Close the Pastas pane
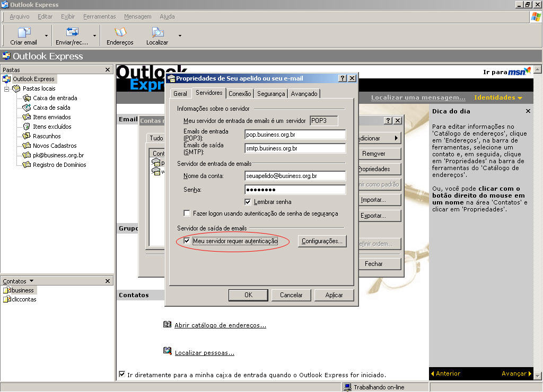 tap(108, 70)
